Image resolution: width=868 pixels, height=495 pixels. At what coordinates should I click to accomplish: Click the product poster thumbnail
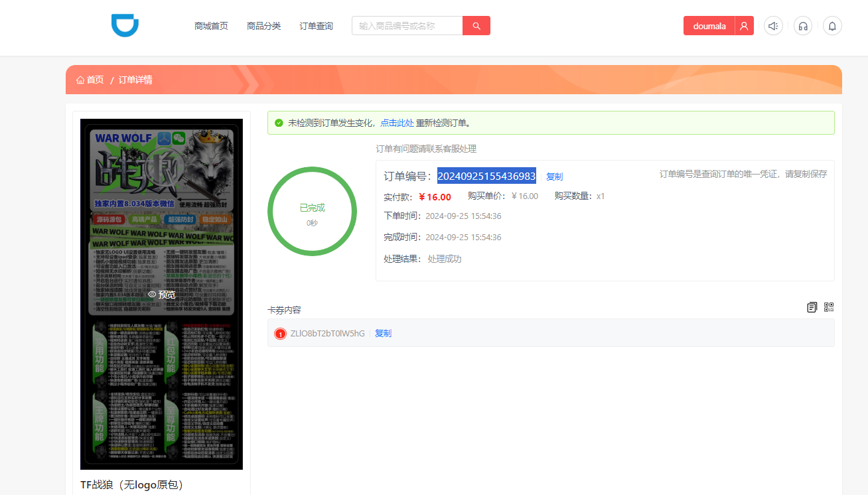tap(161, 294)
